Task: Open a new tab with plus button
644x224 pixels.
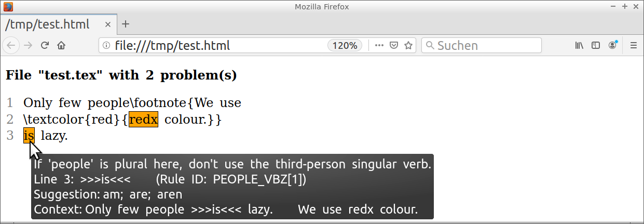Action: pyautogui.click(x=126, y=24)
